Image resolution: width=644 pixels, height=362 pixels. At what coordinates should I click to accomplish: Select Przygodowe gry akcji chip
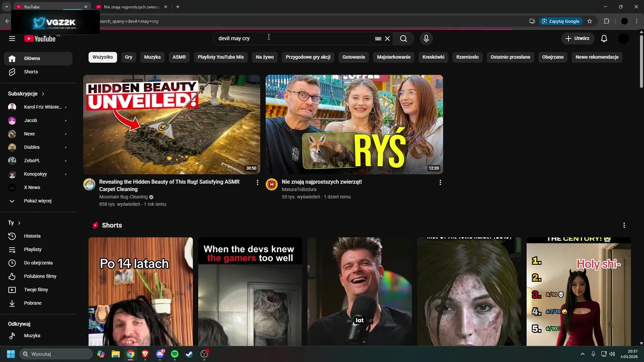(x=308, y=57)
